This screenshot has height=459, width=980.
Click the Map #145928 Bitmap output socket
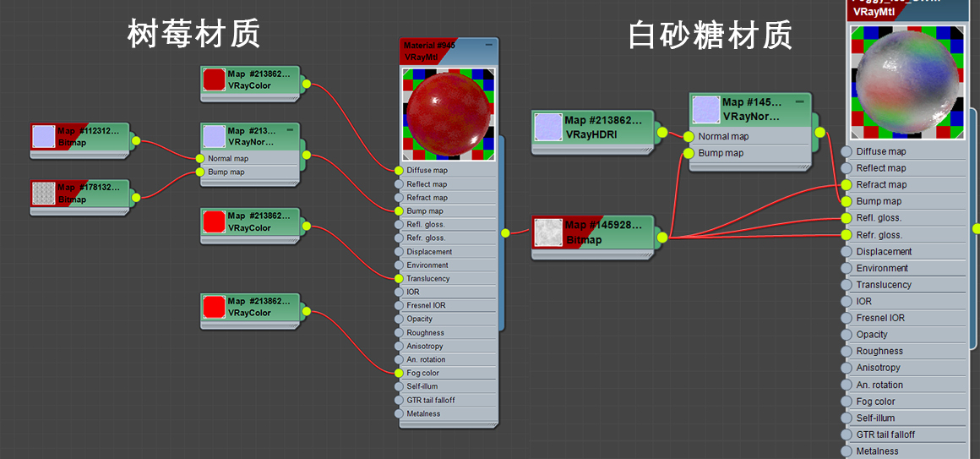pyautogui.click(x=661, y=237)
